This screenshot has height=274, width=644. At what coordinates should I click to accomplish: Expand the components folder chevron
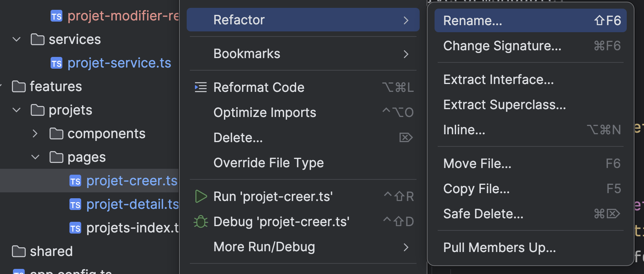[35, 134]
